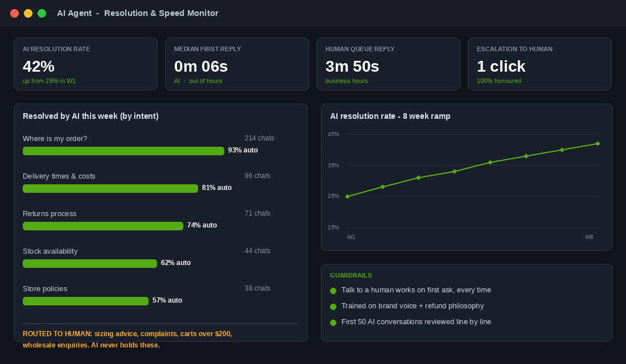This screenshot has width=626, height=364.
Task: Click the '100% honoured' subtitle
Action: pos(499,81)
